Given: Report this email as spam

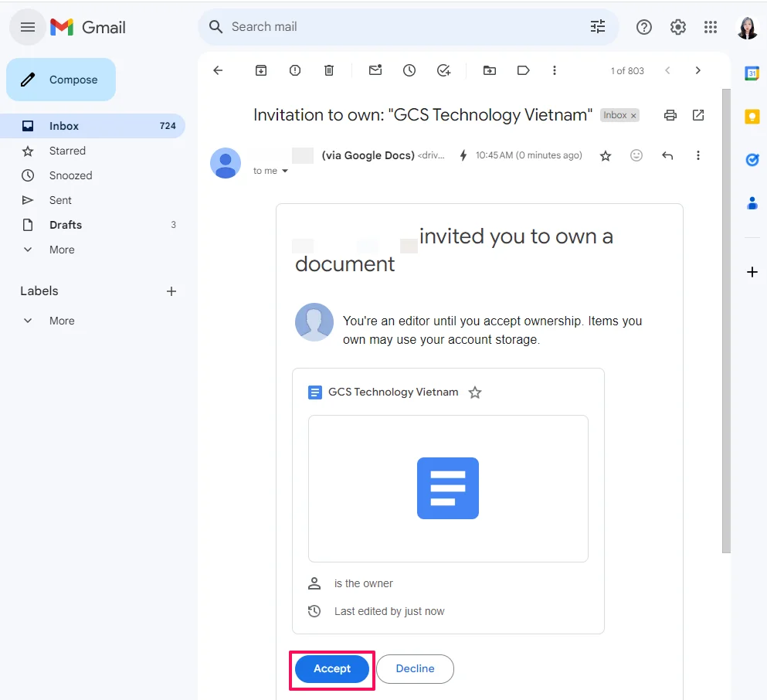Looking at the screenshot, I should (x=295, y=70).
